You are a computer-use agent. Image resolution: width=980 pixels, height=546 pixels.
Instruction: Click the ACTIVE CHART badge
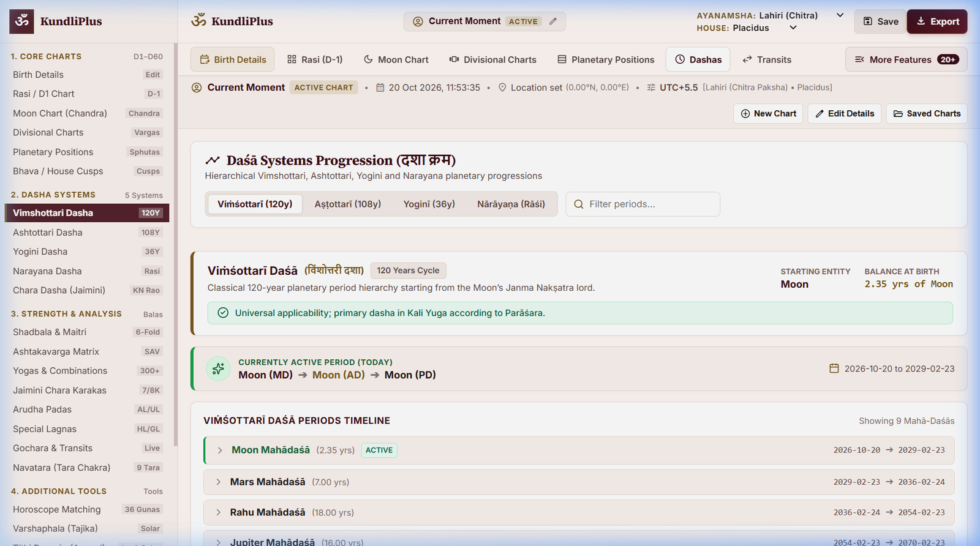click(323, 88)
